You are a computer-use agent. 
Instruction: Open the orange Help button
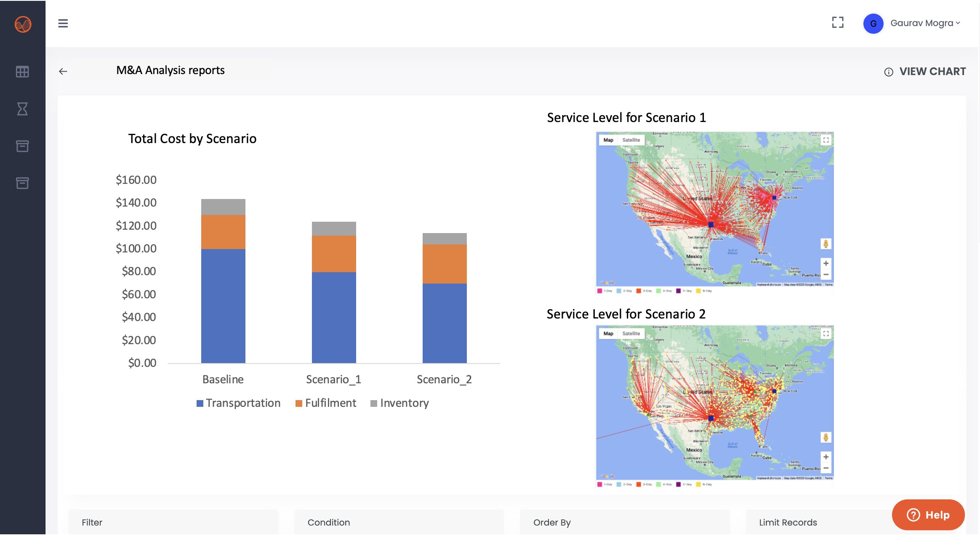point(928,515)
